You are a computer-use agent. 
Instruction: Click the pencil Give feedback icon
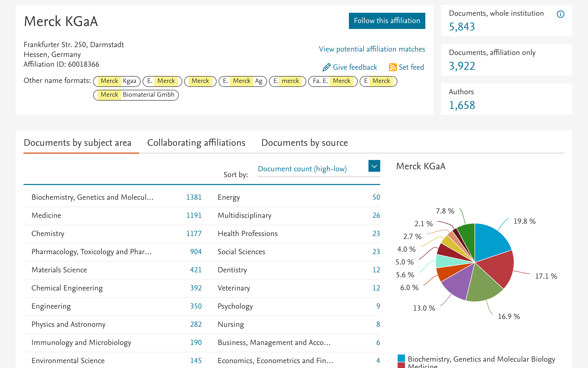pyautogui.click(x=326, y=67)
